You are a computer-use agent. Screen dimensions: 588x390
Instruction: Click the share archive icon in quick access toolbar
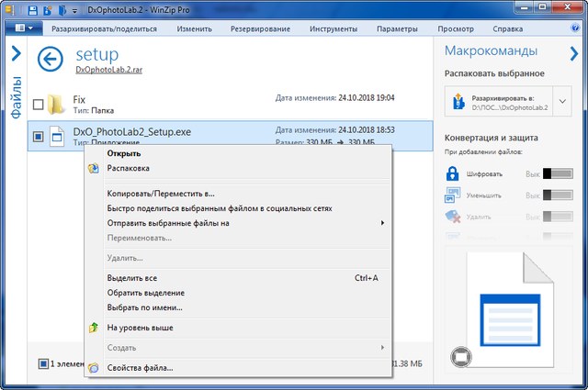pos(47,10)
